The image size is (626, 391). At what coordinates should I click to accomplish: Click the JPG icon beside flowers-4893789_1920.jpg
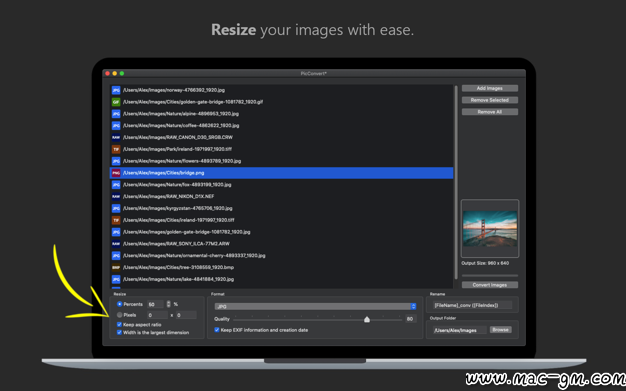click(x=116, y=161)
